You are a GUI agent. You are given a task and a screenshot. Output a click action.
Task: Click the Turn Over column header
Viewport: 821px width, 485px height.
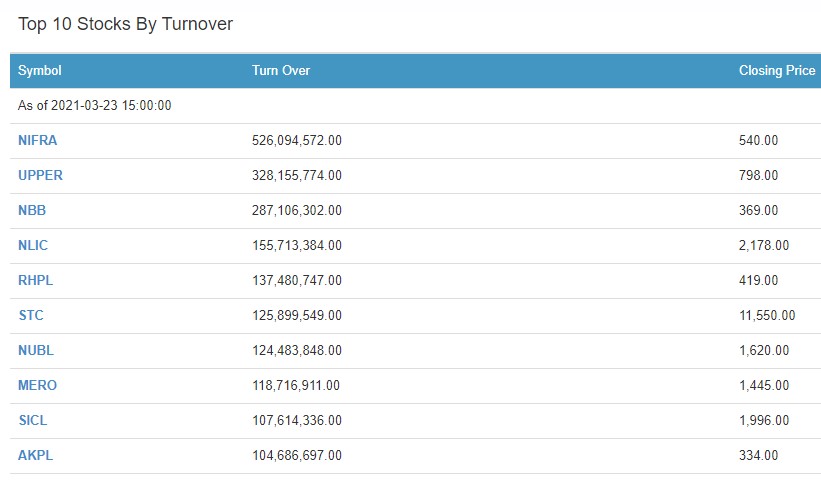(x=281, y=71)
